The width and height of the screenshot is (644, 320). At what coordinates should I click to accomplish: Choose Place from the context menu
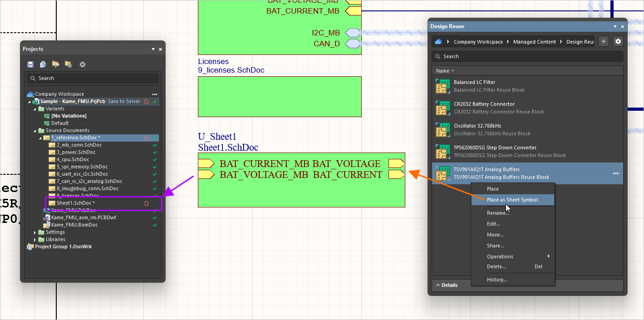pos(513,189)
